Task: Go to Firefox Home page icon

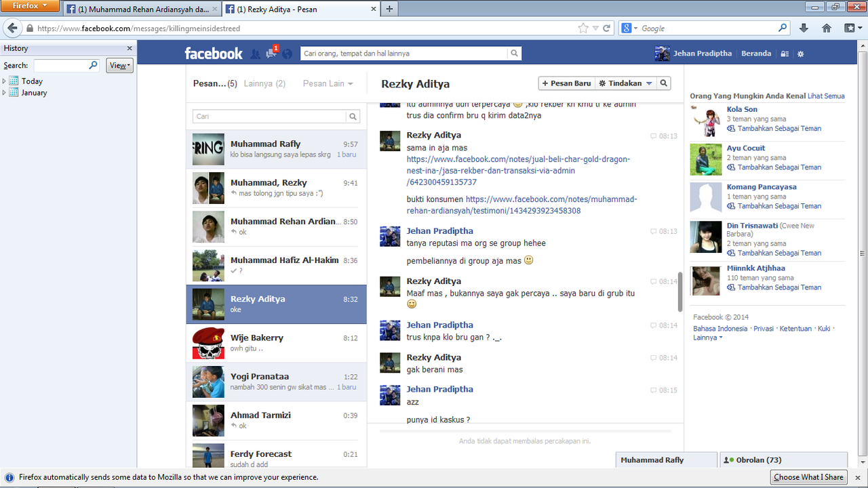Action: pyautogui.click(x=827, y=28)
